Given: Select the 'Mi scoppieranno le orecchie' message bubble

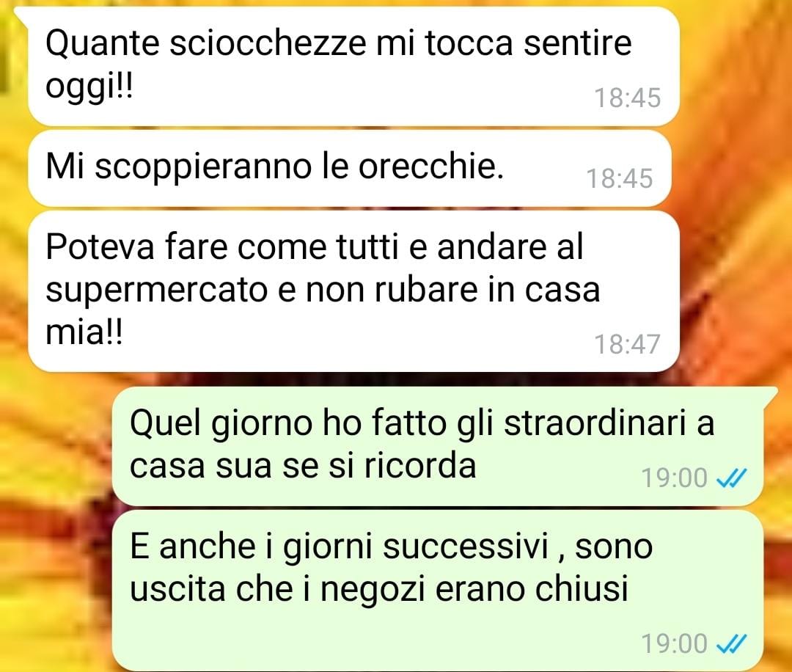Looking at the screenshot, I should (x=350, y=168).
